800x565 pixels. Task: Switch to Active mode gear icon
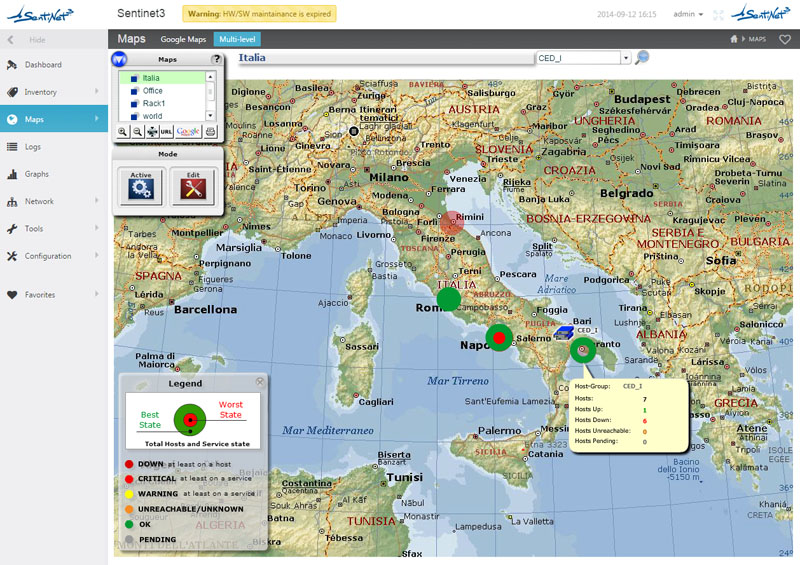pos(141,186)
